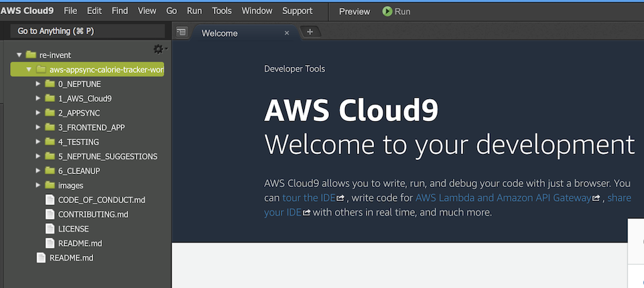Click external-link icon after 'tour the IDE'

click(x=340, y=198)
